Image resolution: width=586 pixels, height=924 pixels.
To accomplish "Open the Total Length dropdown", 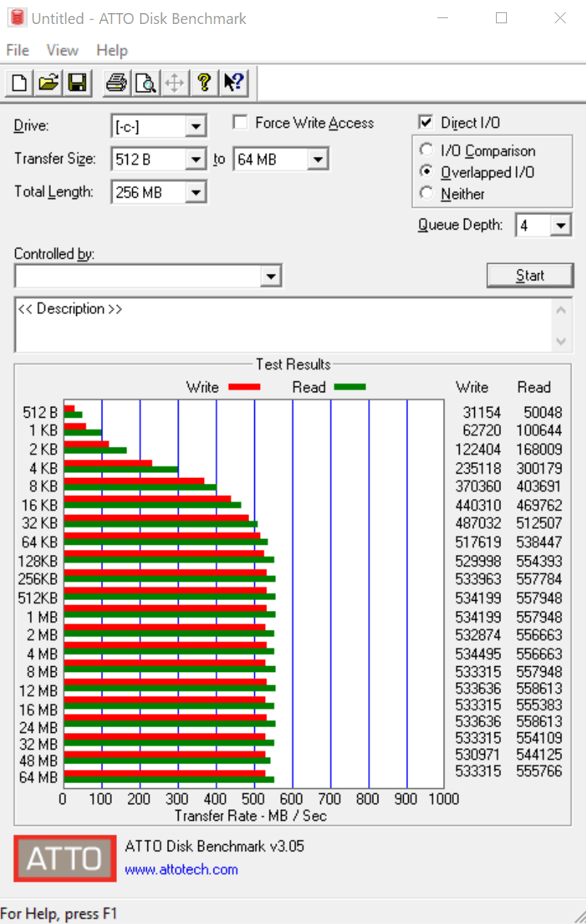I will [x=195, y=192].
